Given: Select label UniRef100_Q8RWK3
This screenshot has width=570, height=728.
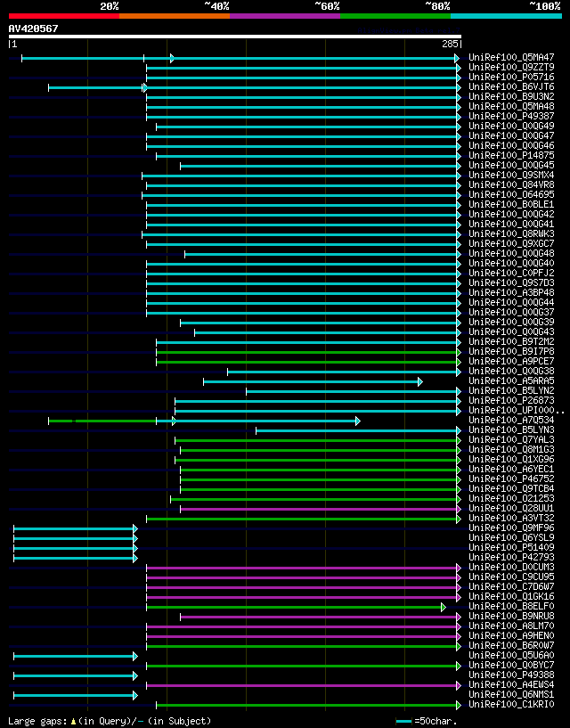Looking at the screenshot, I should click(x=511, y=233).
